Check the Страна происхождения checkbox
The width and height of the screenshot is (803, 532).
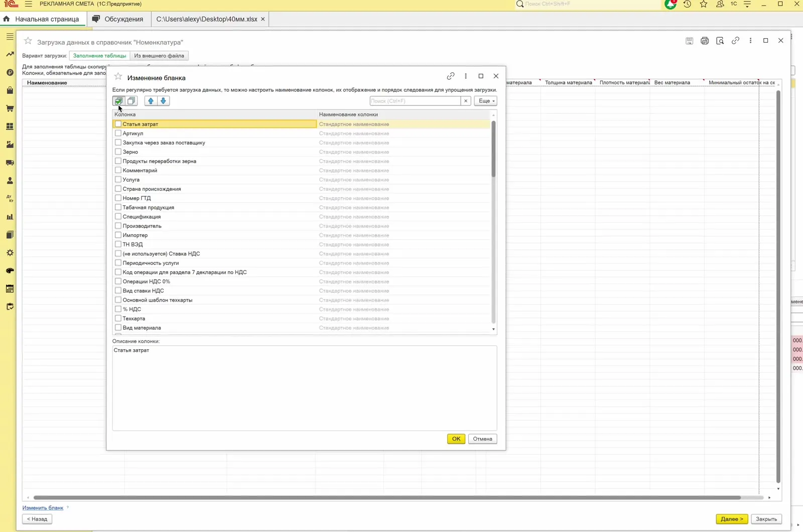tap(118, 189)
